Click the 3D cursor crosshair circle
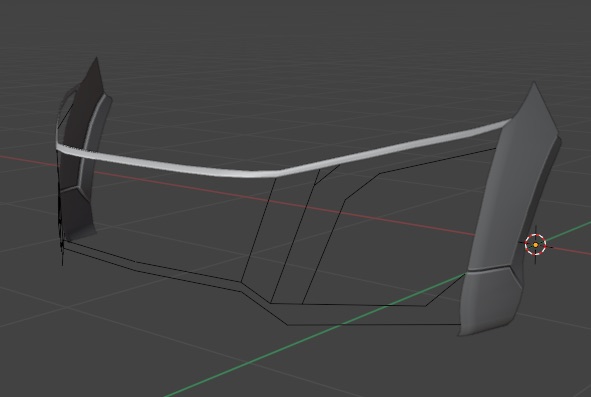 [536, 244]
